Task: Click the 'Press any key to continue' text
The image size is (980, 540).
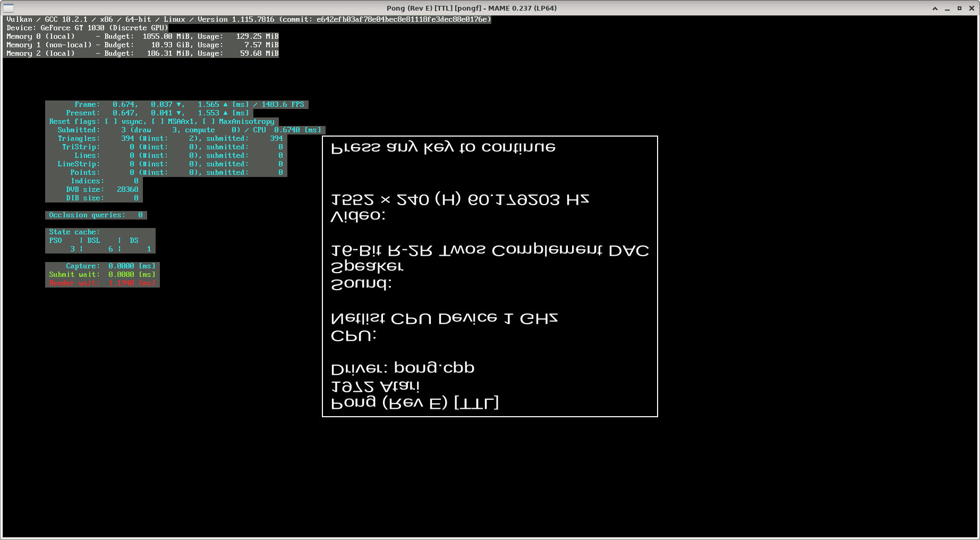Action: 443,147
